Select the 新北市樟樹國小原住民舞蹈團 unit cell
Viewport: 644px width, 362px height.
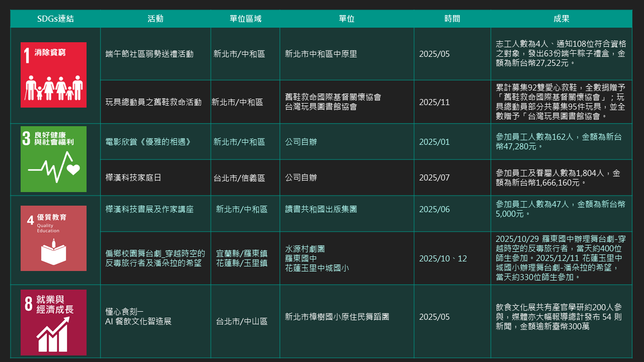(x=337, y=317)
